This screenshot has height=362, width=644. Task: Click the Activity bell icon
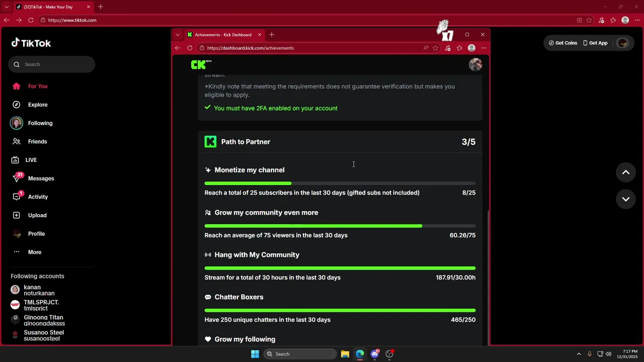pos(17,197)
